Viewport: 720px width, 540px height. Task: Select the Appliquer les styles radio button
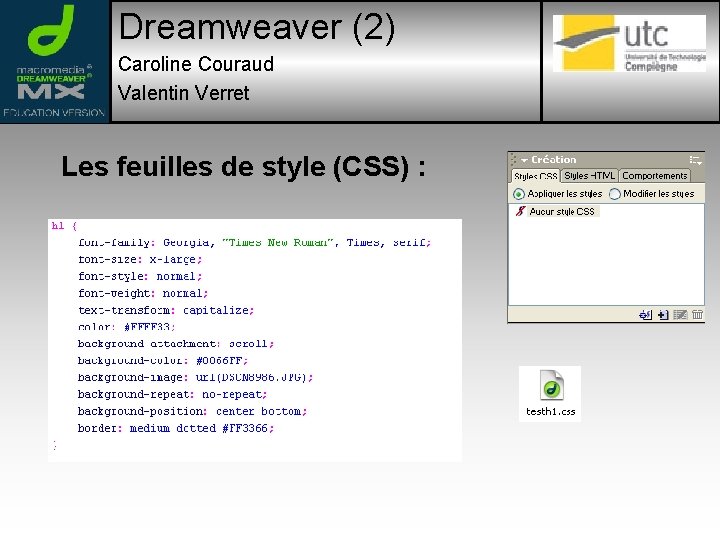point(518,194)
